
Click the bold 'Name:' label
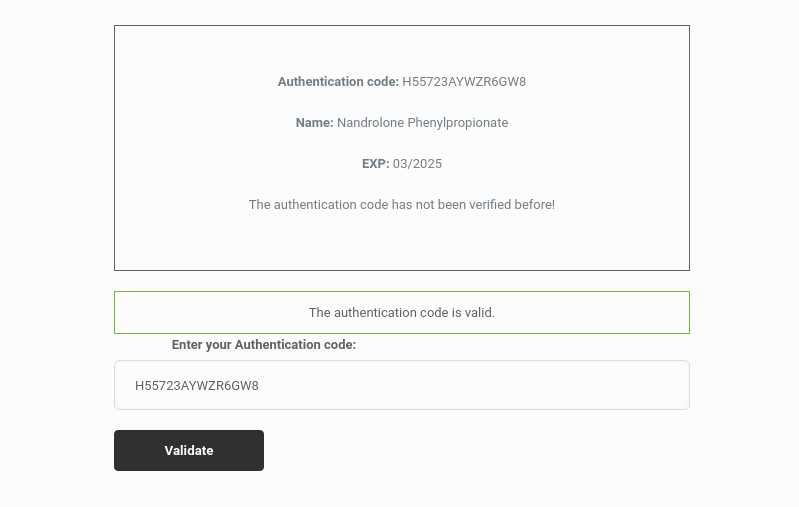(x=314, y=123)
